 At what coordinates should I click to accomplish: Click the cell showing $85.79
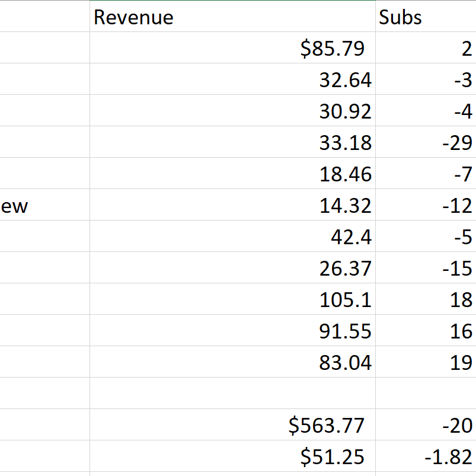pos(232,48)
